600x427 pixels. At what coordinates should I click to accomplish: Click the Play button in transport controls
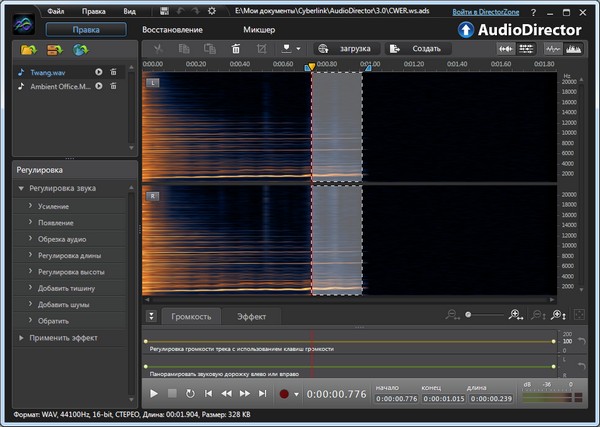pyautogui.click(x=153, y=394)
